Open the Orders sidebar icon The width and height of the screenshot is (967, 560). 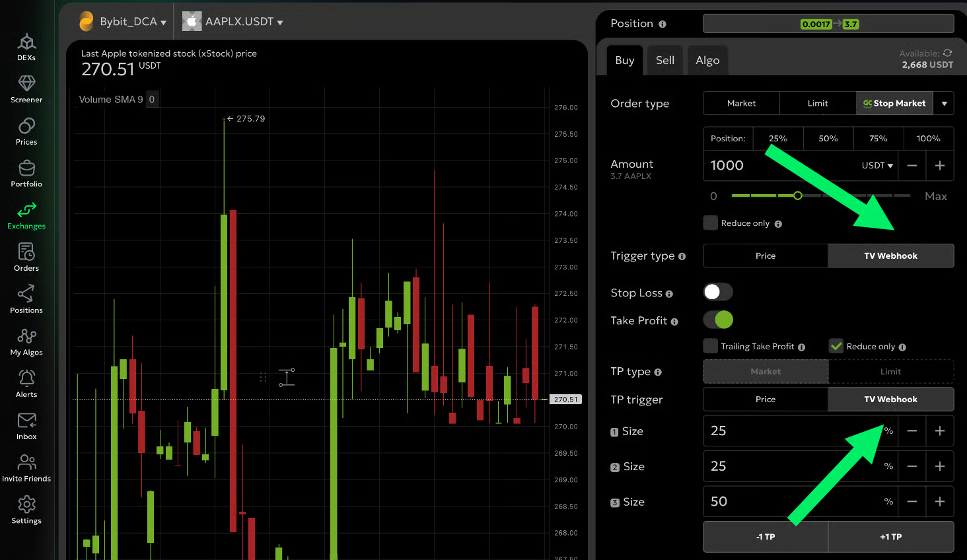coord(26,252)
